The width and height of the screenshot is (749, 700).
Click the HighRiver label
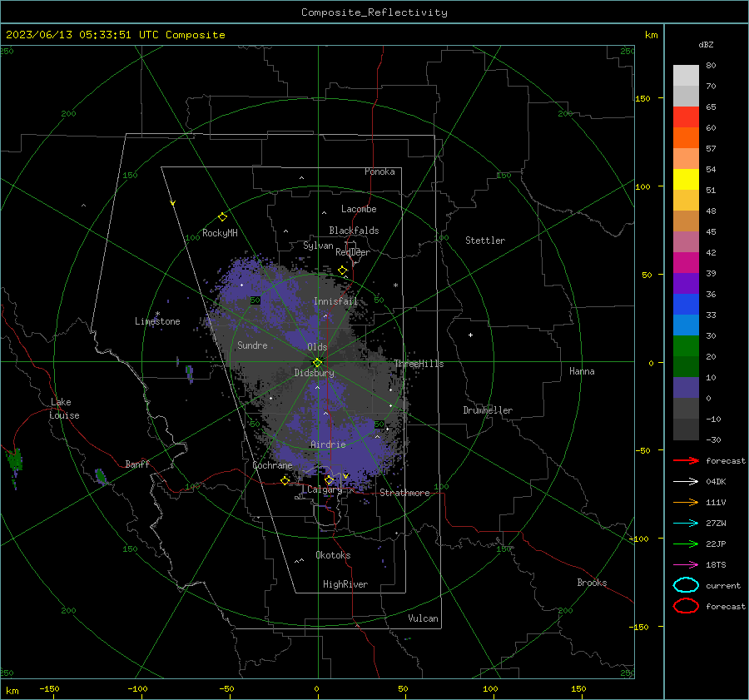pyautogui.click(x=345, y=584)
